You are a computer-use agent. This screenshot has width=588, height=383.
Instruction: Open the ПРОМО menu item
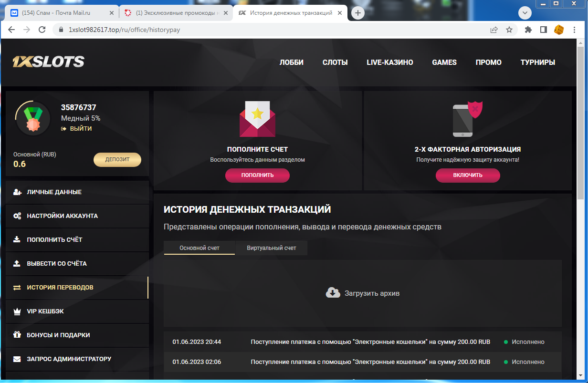point(489,62)
